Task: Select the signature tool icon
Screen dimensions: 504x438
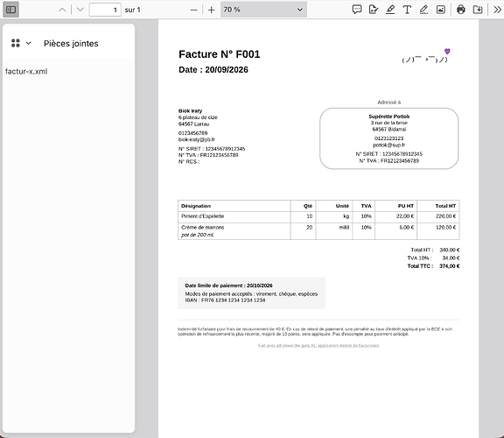Action: coord(374,10)
